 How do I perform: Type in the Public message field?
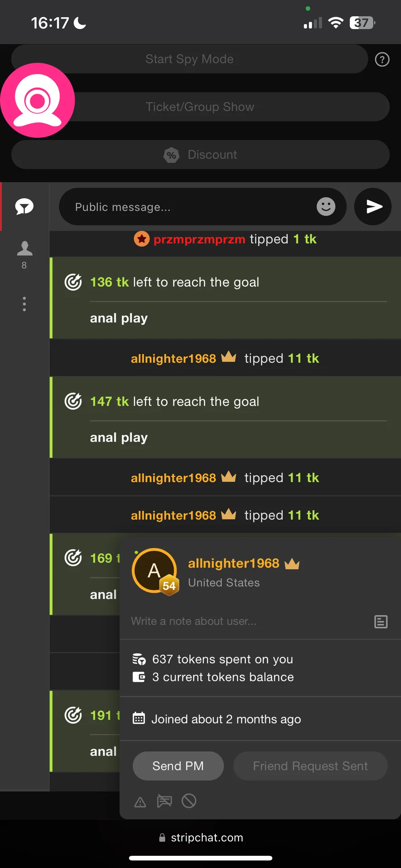pyautogui.click(x=190, y=207)
